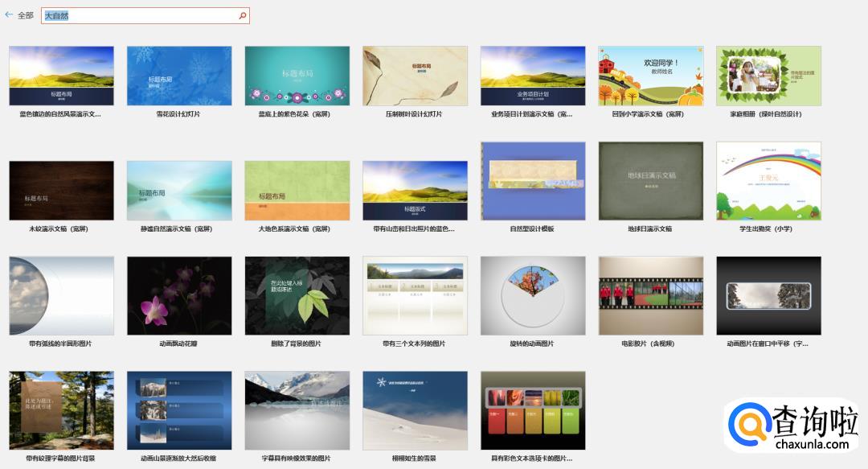Open the 电影胶片 (含视频) filmstrip template
This screenshot has width=868, height=469.
point(651,295)
